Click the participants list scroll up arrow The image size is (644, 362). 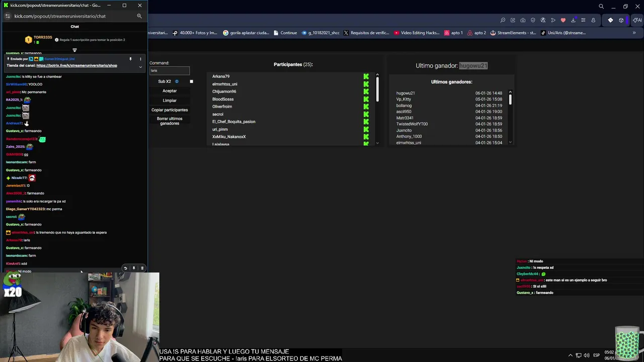click(x=377, y=75)
